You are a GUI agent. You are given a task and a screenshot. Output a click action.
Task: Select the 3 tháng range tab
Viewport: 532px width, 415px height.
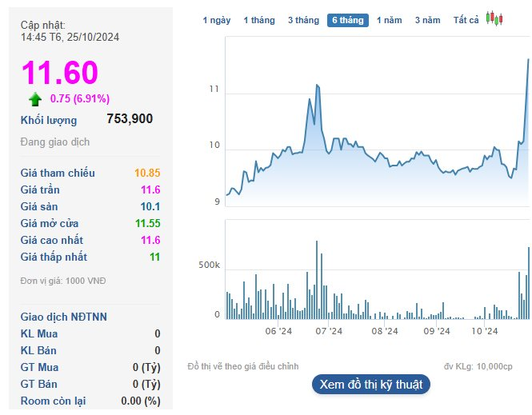tap(303, 20)
